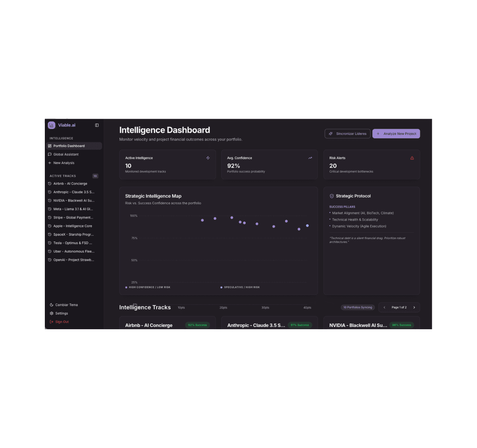The image size is (477, 448).
Task: Click the 91% Success badge on Anthropic card
Action: pyautogui.click(x=300, y=325)
